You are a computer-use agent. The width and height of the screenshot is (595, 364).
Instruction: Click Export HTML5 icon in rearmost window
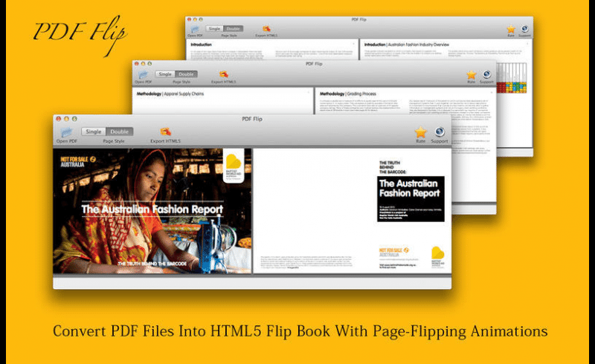[266, 29]
